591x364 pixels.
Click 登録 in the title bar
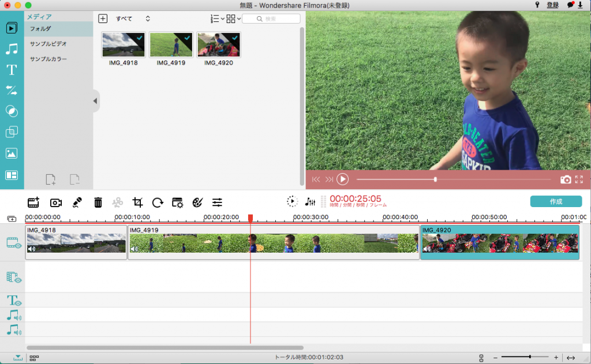[552, 5]
